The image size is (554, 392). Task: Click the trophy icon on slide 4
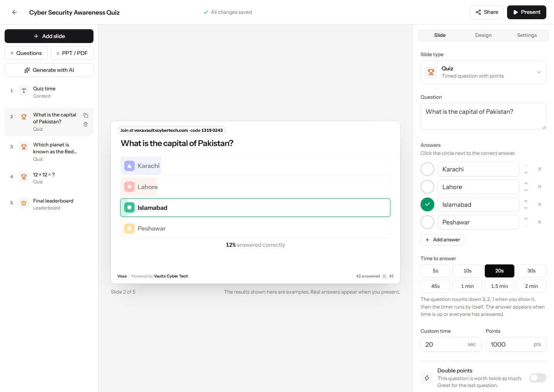click(x=24, y=177)
